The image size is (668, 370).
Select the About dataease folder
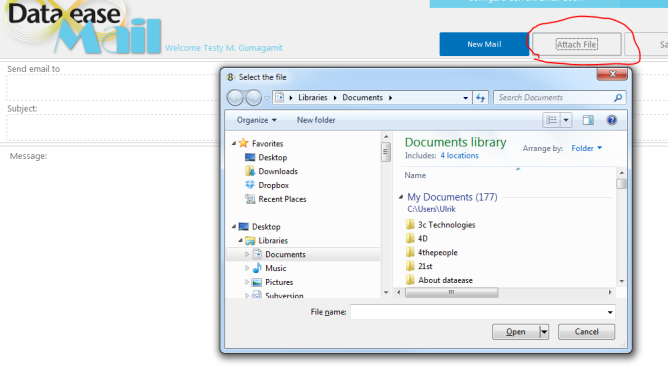pyautogui.click(x=445, y=280)
